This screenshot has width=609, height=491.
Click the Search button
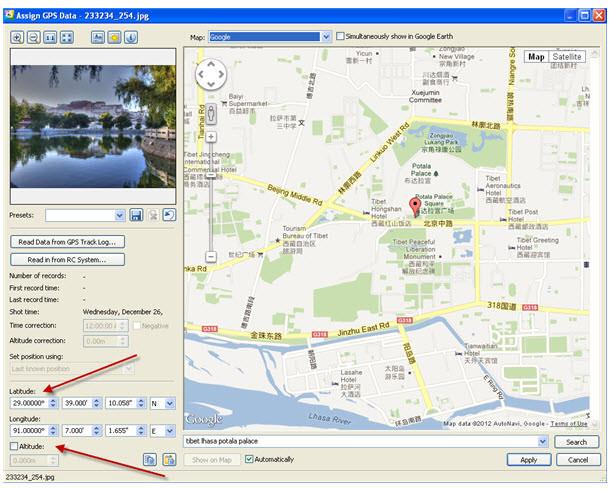pyautogui.click(x=576, y=442)
